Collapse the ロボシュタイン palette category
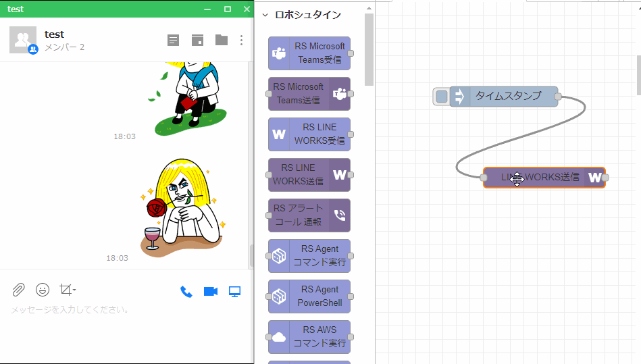641x364 pixels. click(x=265, y=15)
